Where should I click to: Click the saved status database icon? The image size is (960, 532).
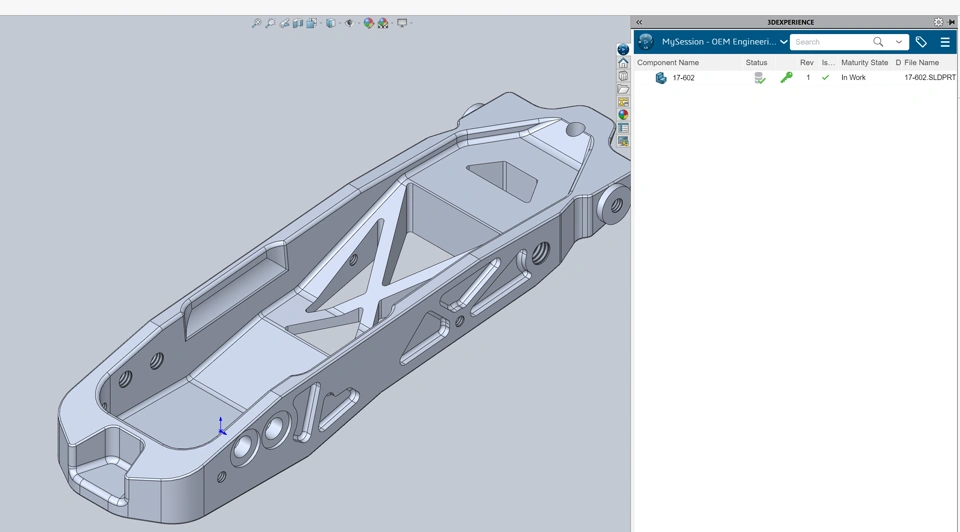[x=759, y=78]
